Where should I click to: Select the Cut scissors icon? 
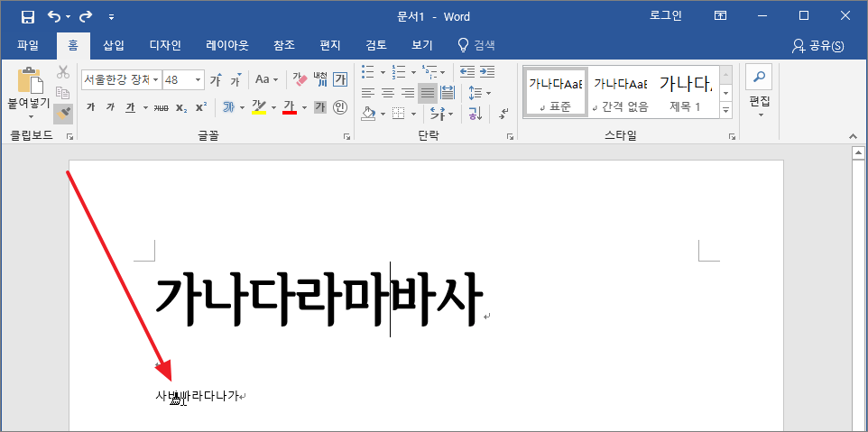click(62, 72)
